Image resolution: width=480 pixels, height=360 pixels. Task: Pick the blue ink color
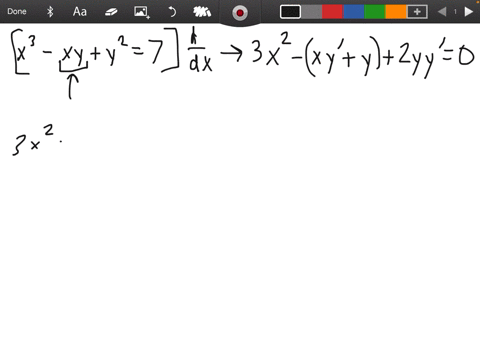353,12
